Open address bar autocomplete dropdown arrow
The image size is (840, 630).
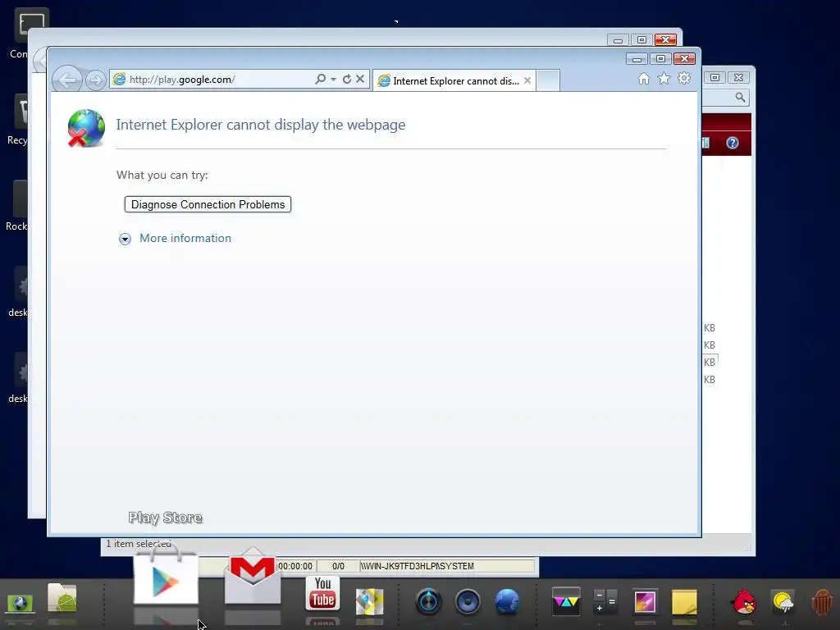[x=333, y=80]
